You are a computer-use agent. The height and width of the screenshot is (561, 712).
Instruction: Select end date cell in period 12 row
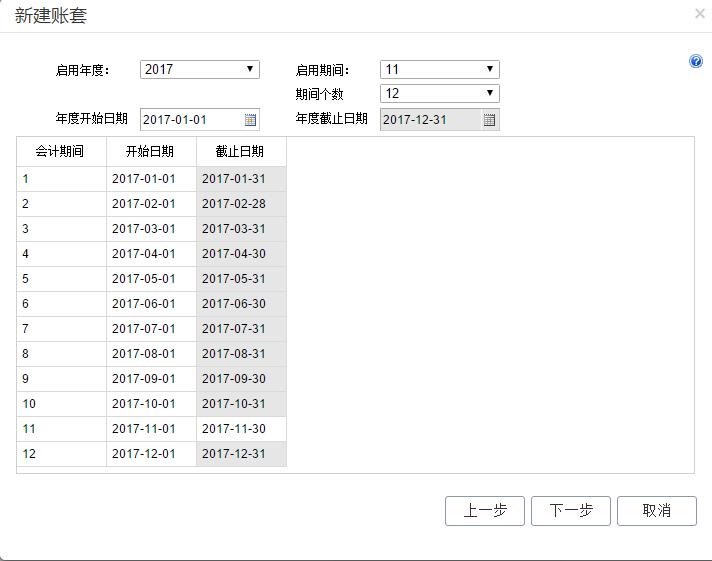pyautogui.click(x=241, y=454)
